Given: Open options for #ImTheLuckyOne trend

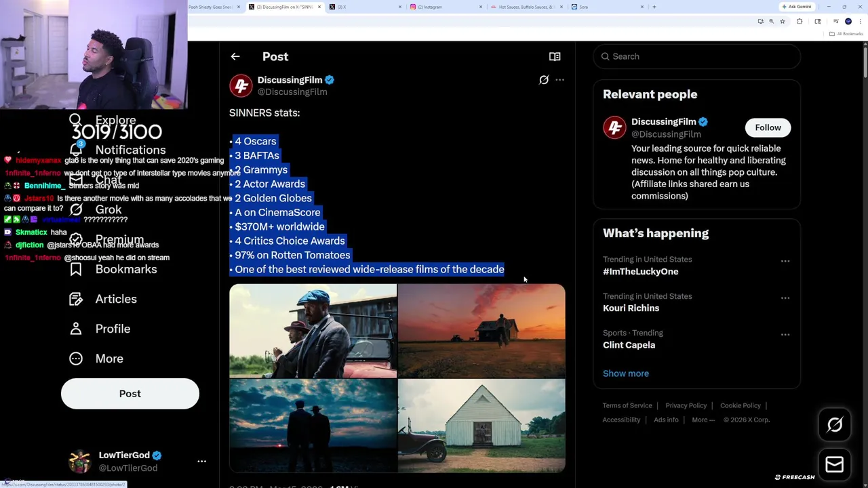Looking at the screenshot, I should tap(785, 261).
